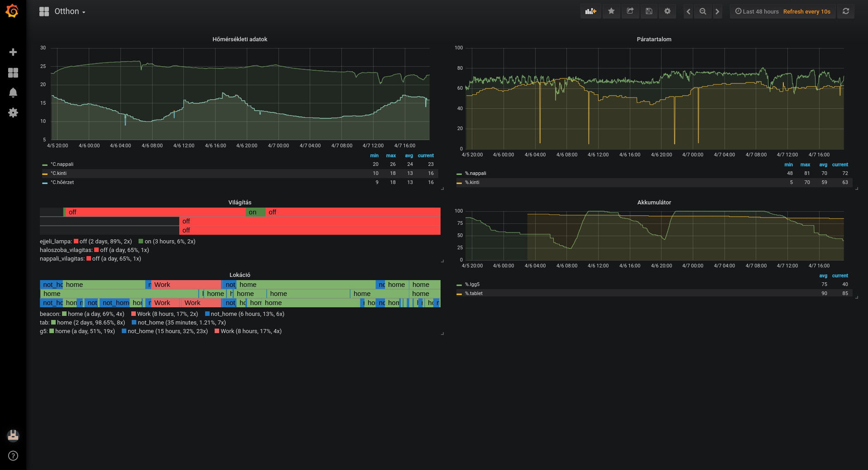Screen dimensions: 868x470
Task: Sort temperature legend by max column
Action: (x=391, y=156)
